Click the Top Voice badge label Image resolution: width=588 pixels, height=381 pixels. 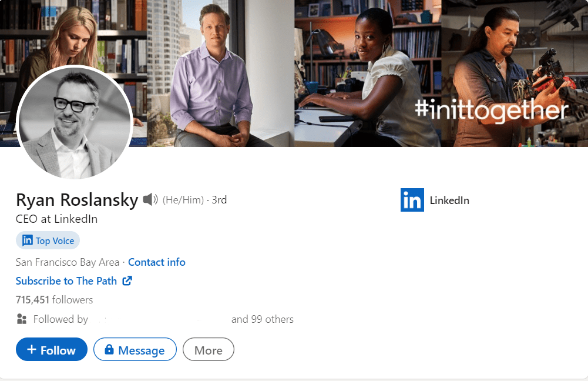pyautogui.click(x=55, y=240)
